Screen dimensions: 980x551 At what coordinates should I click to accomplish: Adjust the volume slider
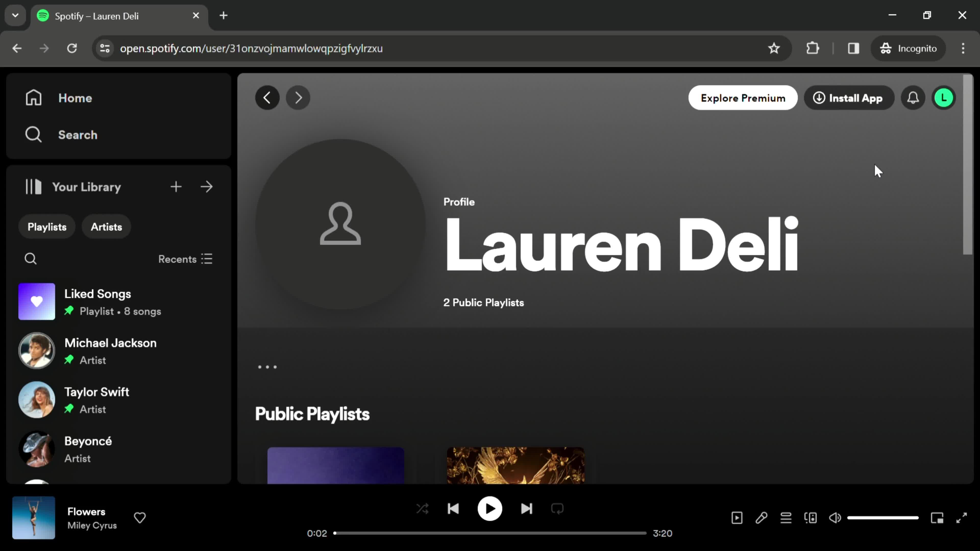pos(883,518)
